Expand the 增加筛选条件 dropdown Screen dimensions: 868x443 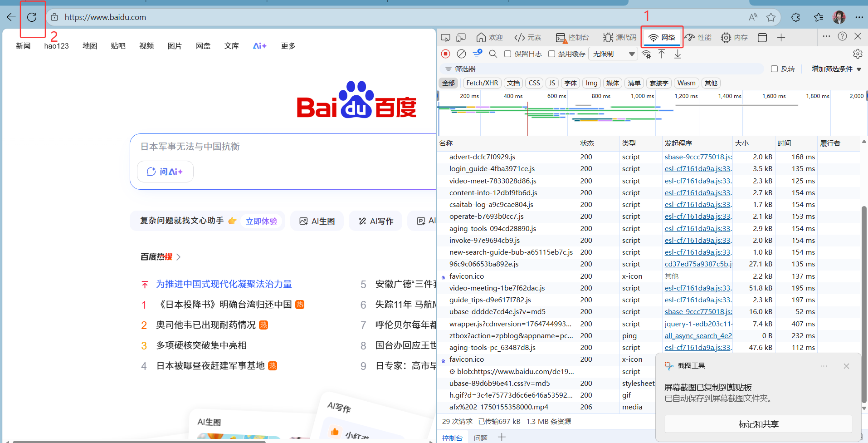pyautogui.click(x=836, y=69)
